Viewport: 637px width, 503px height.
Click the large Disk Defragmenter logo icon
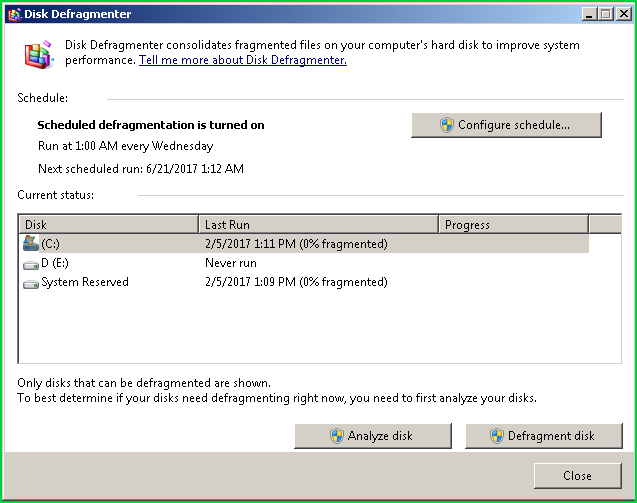coord(39,54)
